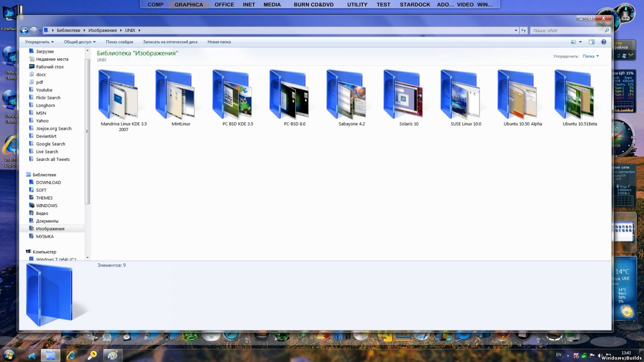Image resolution: width=644 pixels, height=362 pixels.
Task: Open the STARDOCK tab in top dock
Action: [415, 4]
